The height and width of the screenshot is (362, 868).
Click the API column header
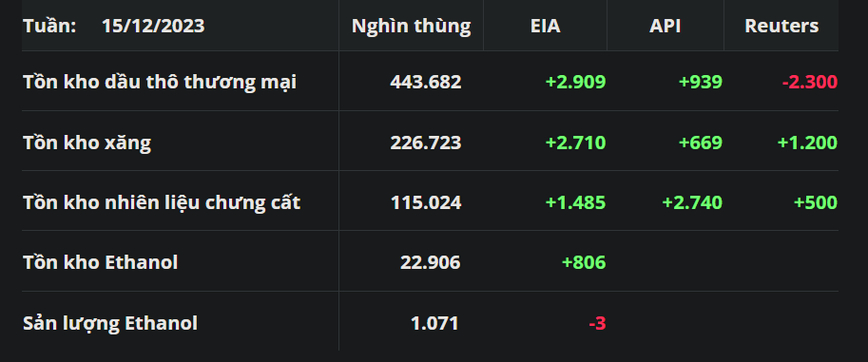(x=665, y=26)
